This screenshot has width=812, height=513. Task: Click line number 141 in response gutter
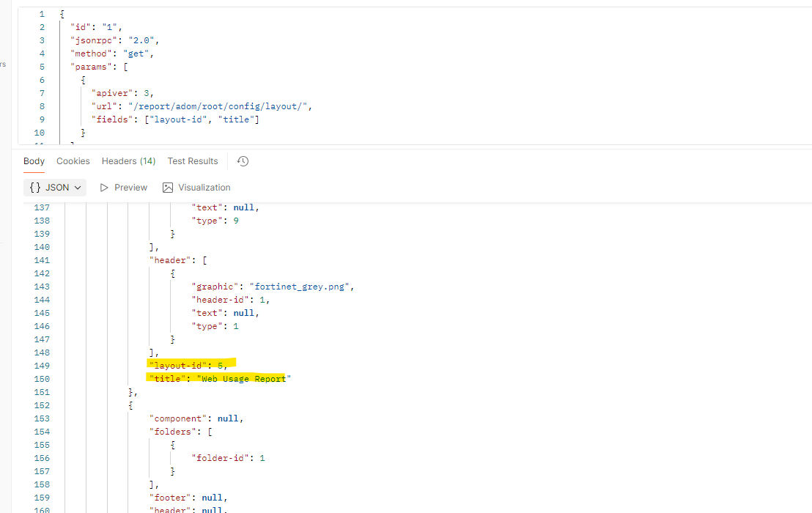click(x=42, y=260)
